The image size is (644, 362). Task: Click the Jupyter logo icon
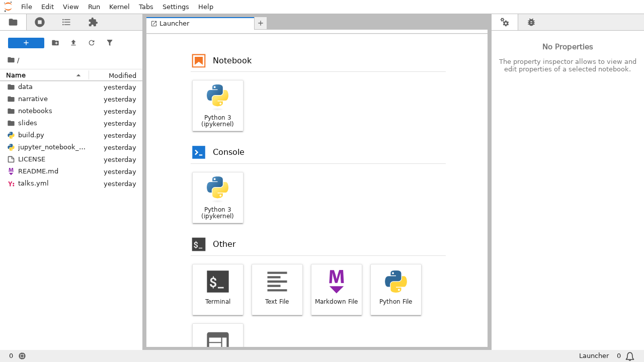point(8,7)
